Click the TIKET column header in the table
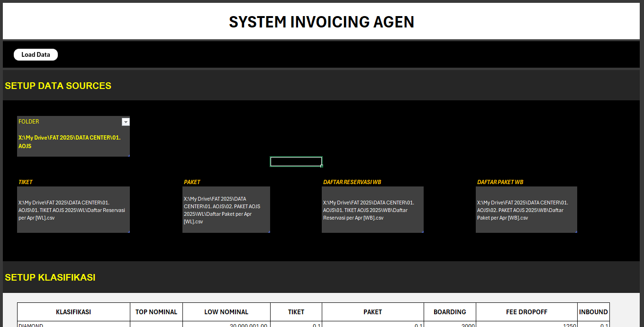 [x=296, y=312]
